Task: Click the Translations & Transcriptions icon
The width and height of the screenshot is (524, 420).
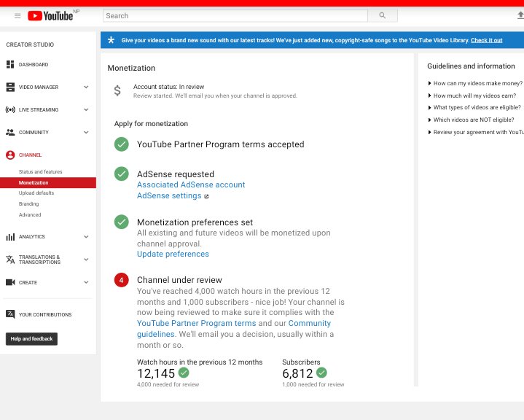Action: click(10, 259)
